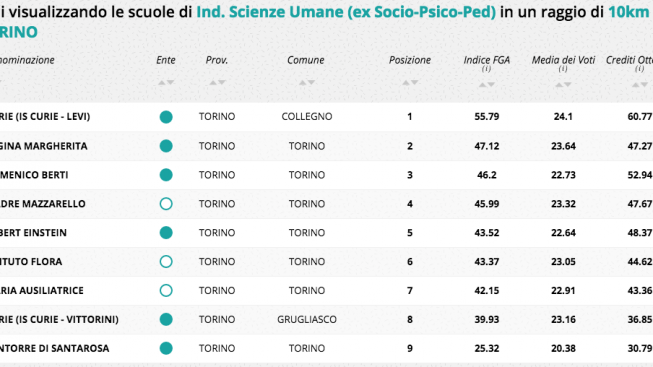Sort table by Ente column arrows
The image size is (653, 367).
coord(166,83)
